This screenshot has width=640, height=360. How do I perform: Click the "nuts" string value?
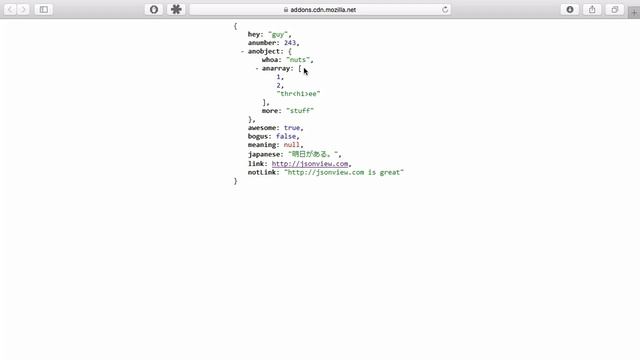pos(298,60)
